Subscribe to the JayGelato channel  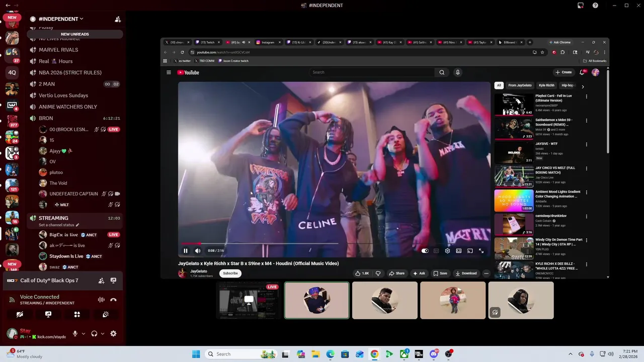tap(230, 273)
